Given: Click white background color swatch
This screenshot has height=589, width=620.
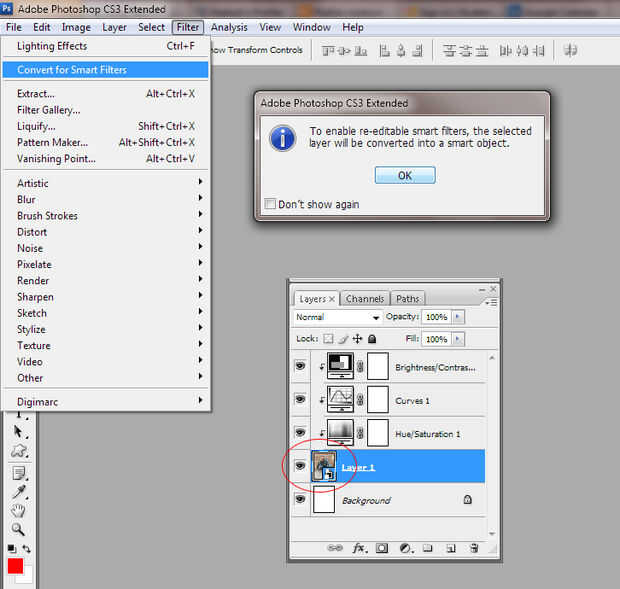Looking at the screenshot, I should (26, 577).
